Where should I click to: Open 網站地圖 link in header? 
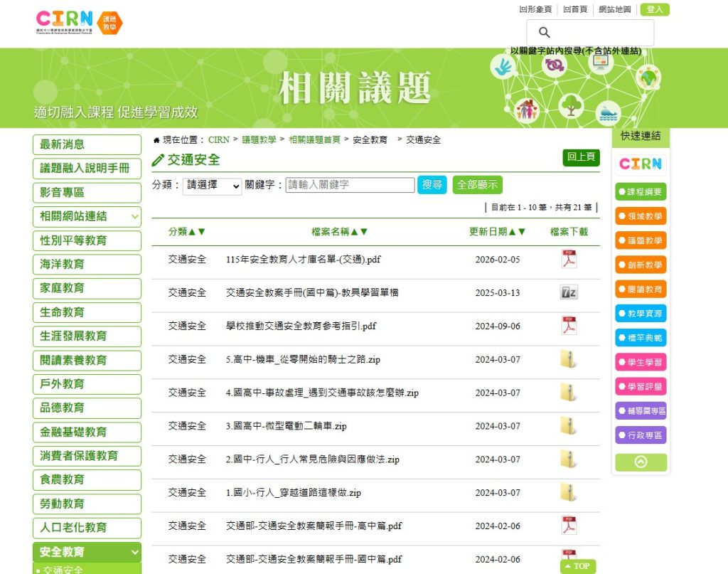(x=615, y=9)
